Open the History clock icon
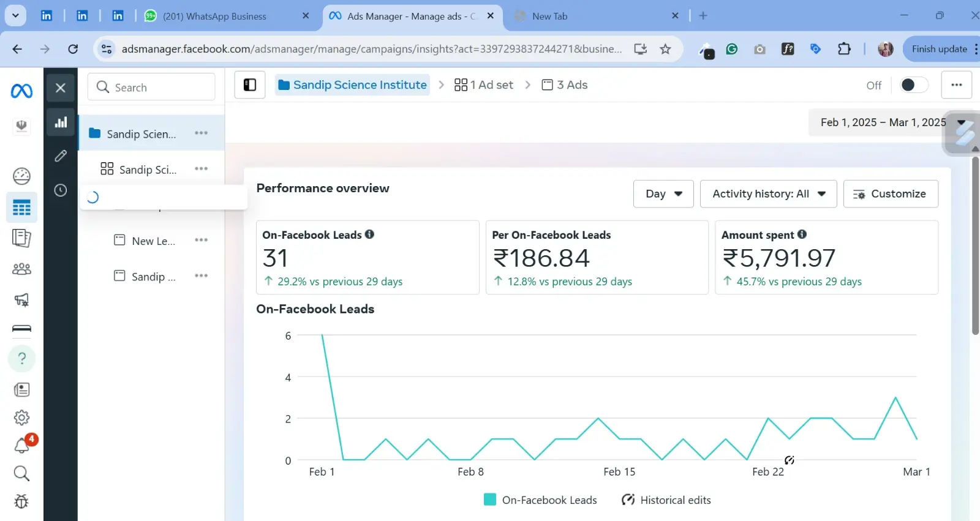 [61, 190]
